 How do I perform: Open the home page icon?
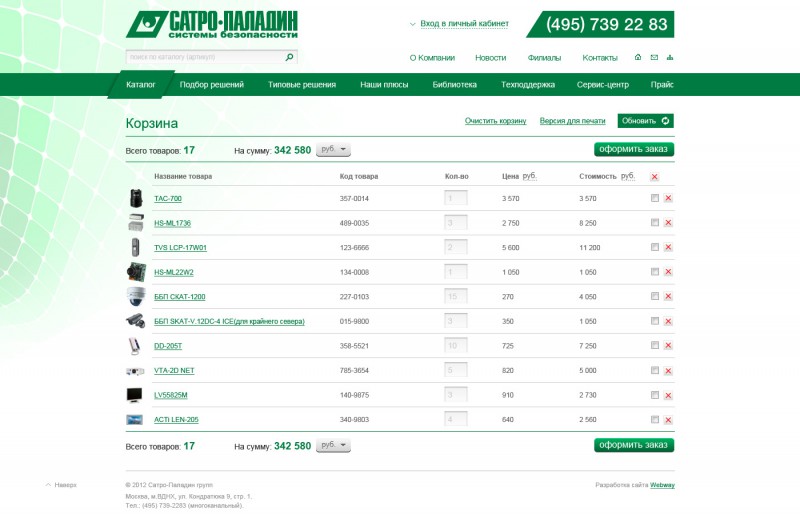tap(638, 57)
